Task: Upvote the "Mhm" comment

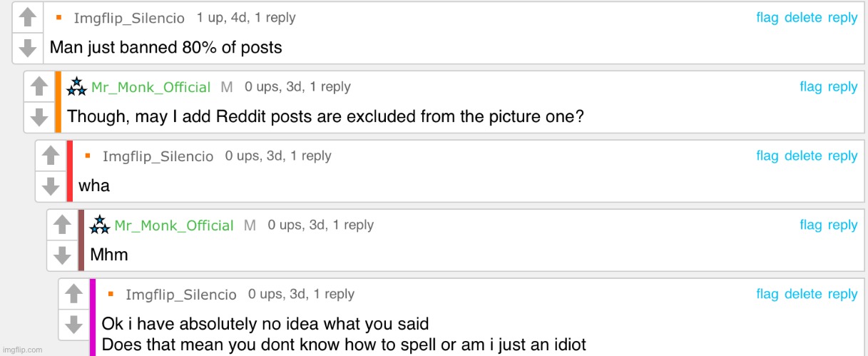Action: click(62, 225)
